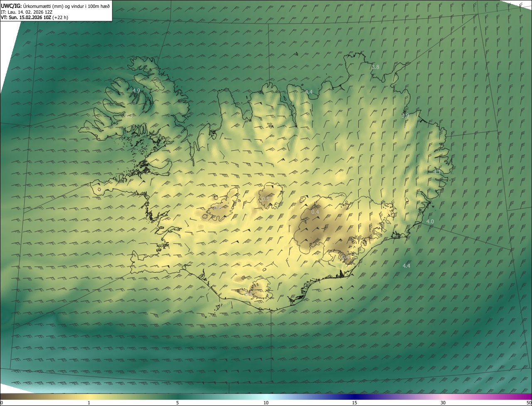The width and height of the screenshot is (532, 406).
Task: Select the initial time line 'IT: Lau. 14. 02. 2026 12Z'
Action: click(27, 12)
